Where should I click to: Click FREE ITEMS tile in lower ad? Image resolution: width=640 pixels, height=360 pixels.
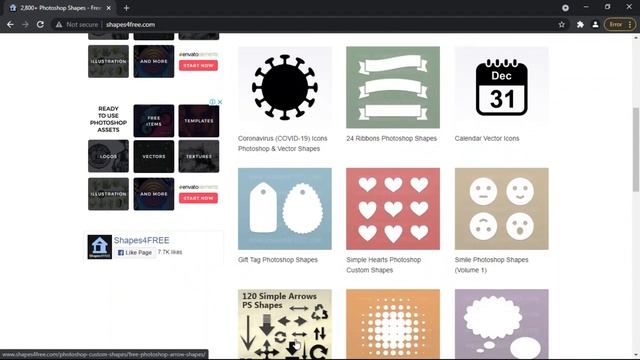153,121
